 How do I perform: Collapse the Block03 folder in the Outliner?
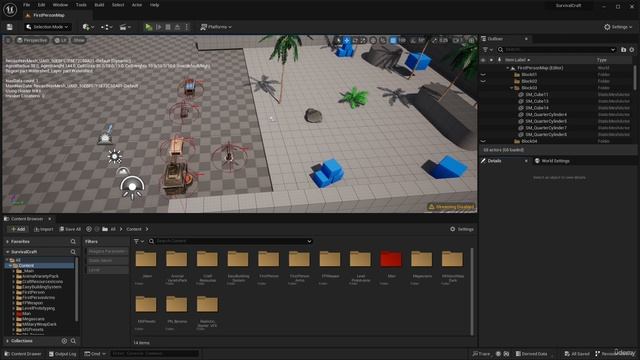pos(511,88)
